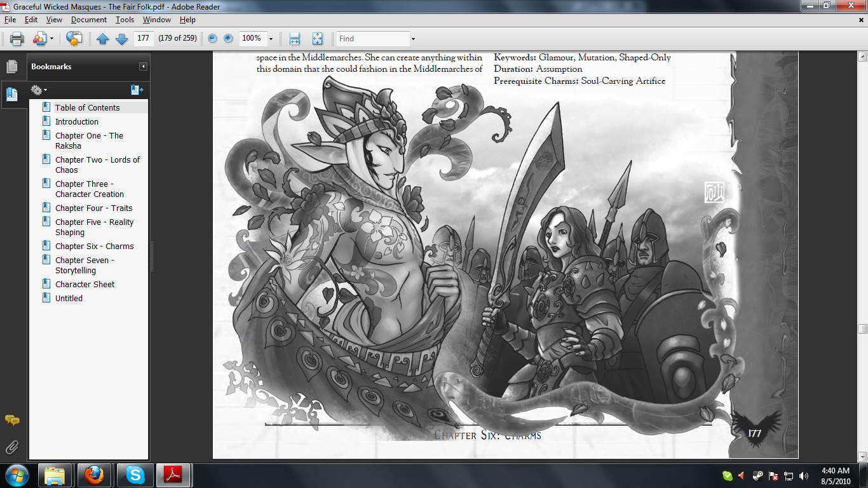868x488 pixels.
Task: Open the Chapter Seven - Storytelling bookmark
Action: click(x=85, y=265)
